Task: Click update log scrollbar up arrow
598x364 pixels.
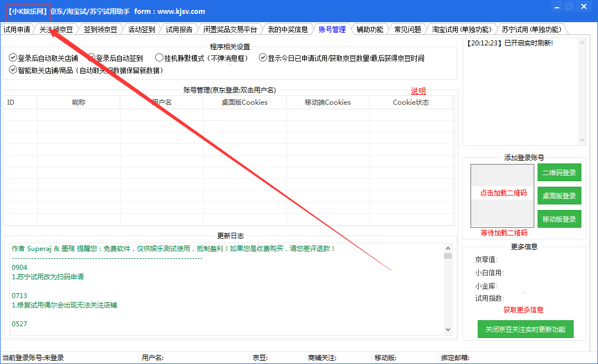Action: [448, 248]
